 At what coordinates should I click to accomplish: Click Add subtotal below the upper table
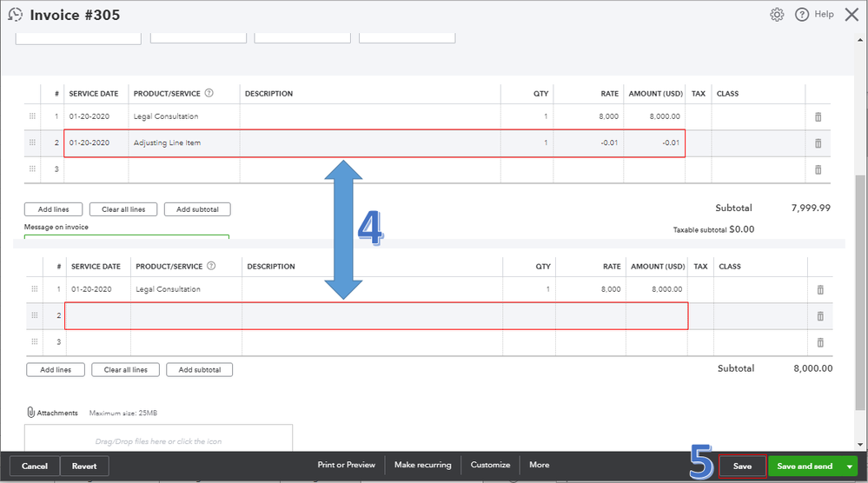pyautogui.click(x=197, y=209)
